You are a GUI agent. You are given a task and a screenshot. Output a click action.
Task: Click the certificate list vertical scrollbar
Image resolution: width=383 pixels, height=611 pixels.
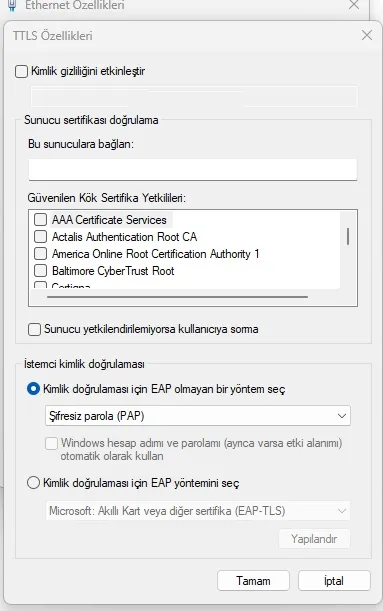[x=348, y=236]
